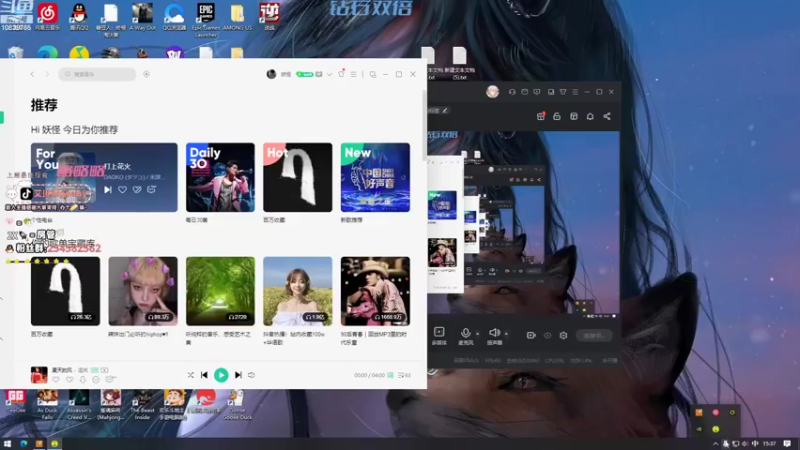
Task: Open the message mail icon in QQ Music
Action: pyautogui.click(x=319, y=74)
